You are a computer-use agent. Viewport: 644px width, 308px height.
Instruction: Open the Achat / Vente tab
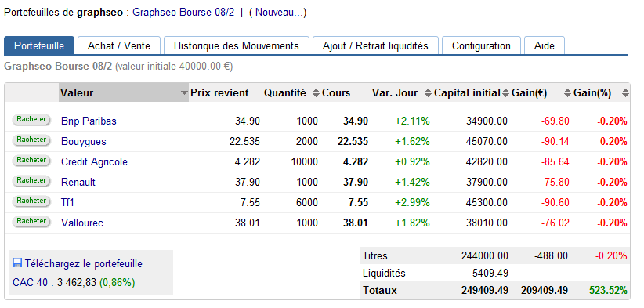pyautogui.click(x=119, y=45)
